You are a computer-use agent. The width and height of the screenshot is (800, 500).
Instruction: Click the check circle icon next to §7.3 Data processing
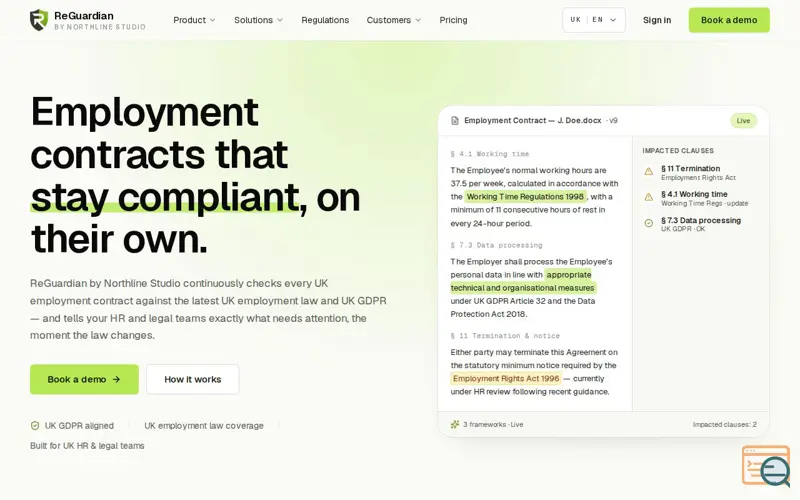click(x=648, y=223)
